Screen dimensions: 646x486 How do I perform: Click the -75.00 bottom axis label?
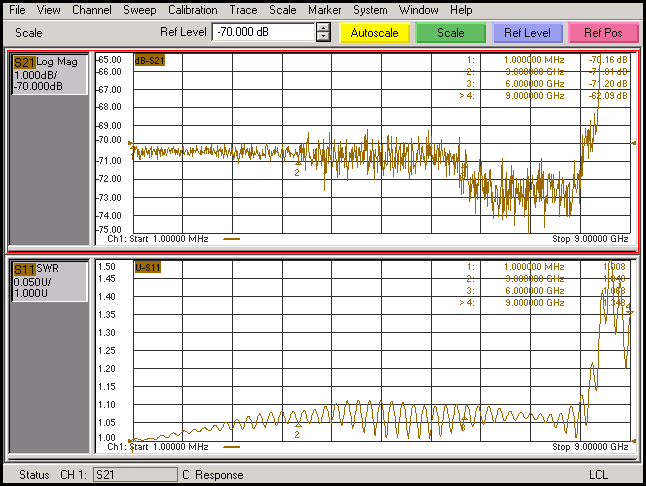pyautogui.click(x=110, y=229)
